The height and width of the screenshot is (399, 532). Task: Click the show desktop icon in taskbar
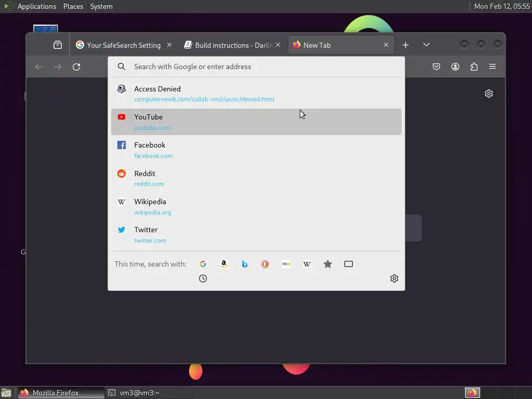pos(6,393)
